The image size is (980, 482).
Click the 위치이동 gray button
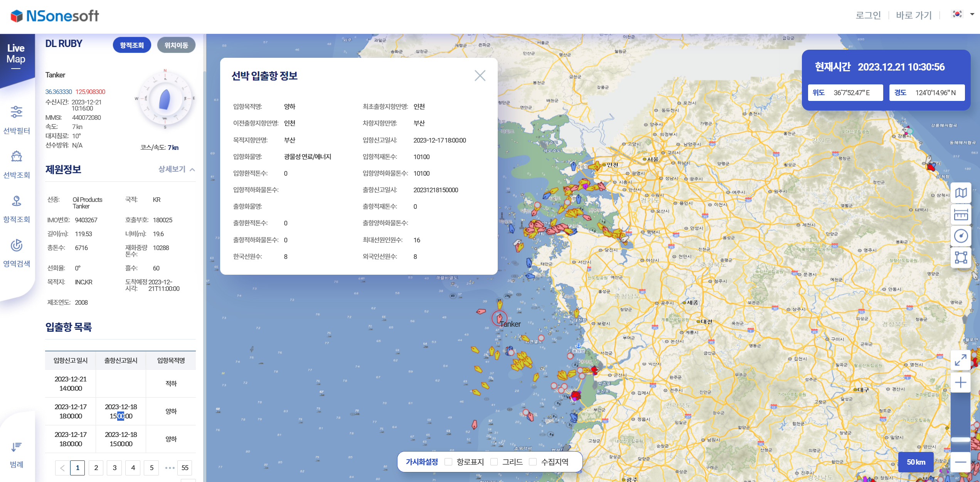tap(176, 45)
